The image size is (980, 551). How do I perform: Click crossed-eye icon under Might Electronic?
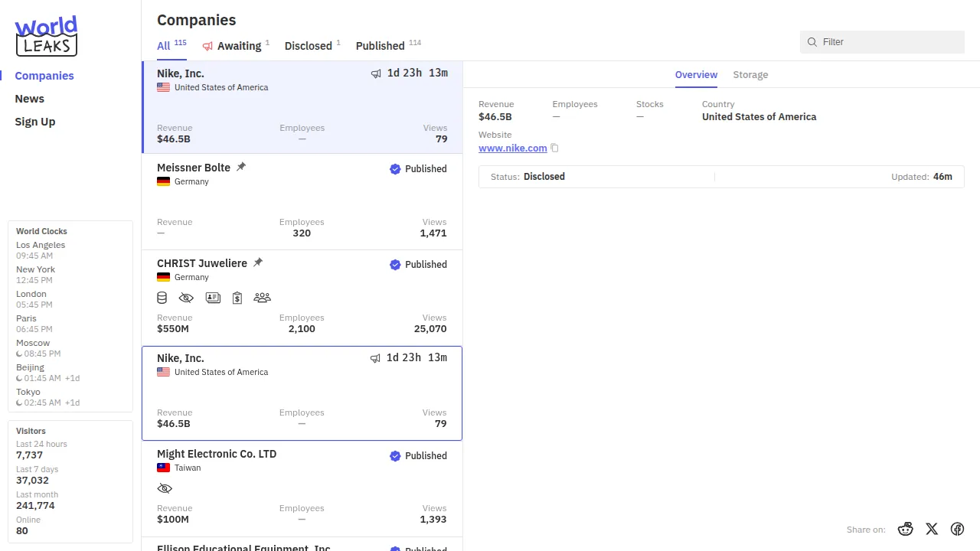pyautogui.click(x=165, y=488)
